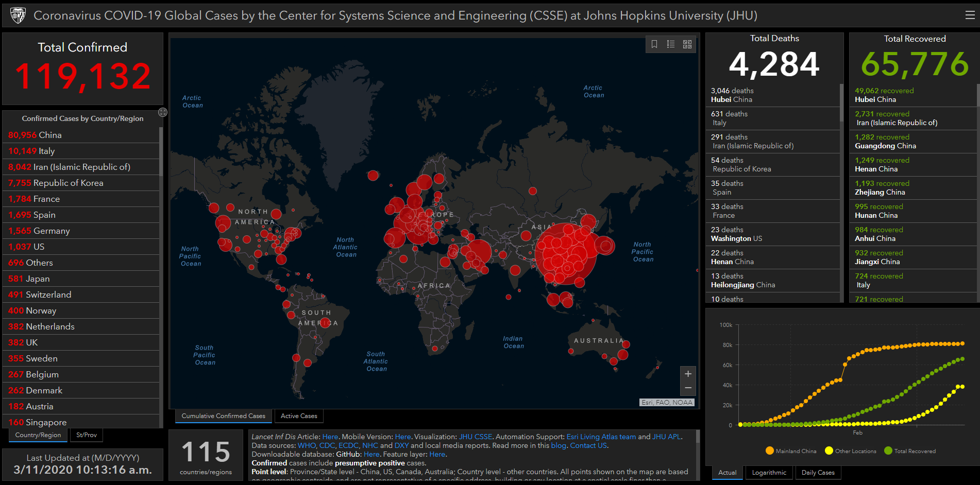The height and width of the screenshot is (485, 980).
Task: Toggle Mainland China legend marker in chart
Action: [x=770, y=451]
